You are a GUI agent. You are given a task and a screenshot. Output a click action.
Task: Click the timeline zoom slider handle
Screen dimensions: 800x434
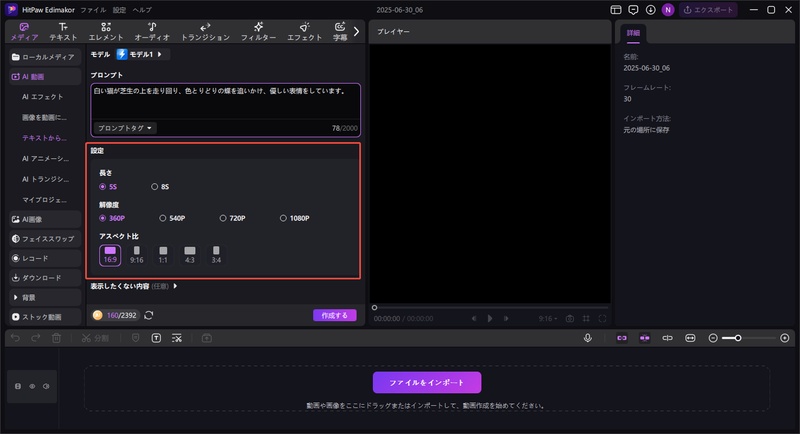point(738,338)
